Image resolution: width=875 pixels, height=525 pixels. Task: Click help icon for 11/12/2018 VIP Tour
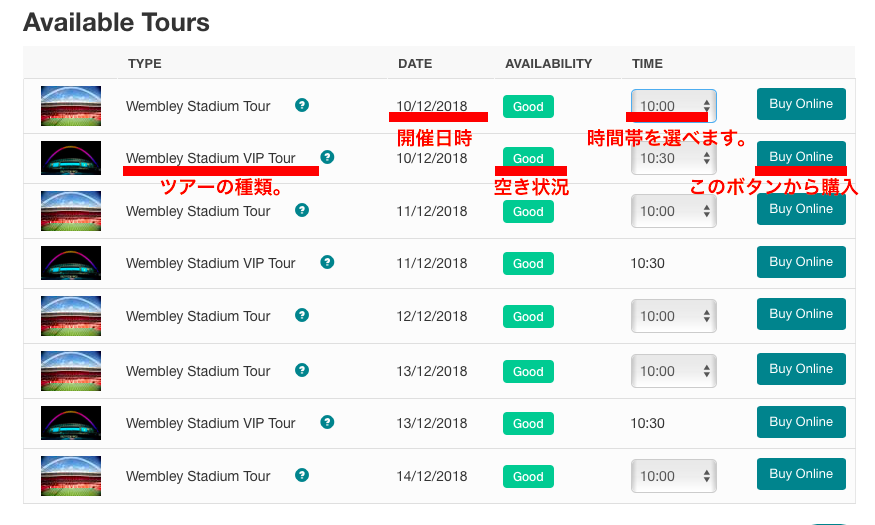pyautogui.click(x=327, y=262)
